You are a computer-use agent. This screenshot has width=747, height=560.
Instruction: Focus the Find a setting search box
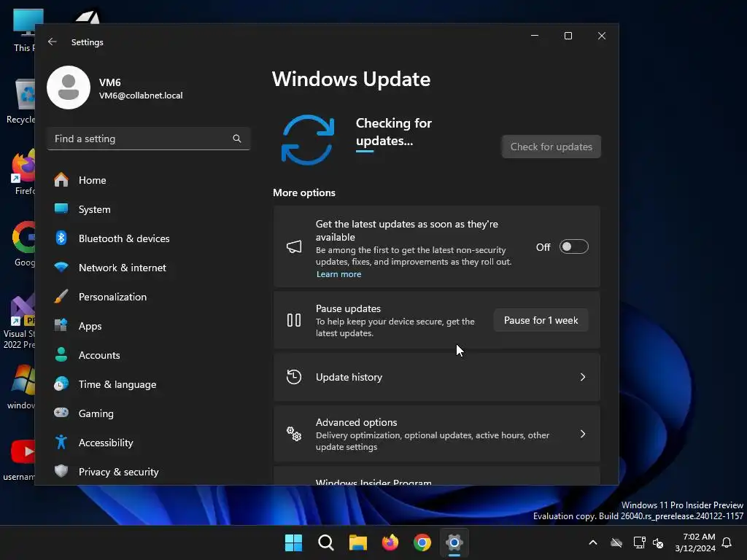[x=149, y=139]
